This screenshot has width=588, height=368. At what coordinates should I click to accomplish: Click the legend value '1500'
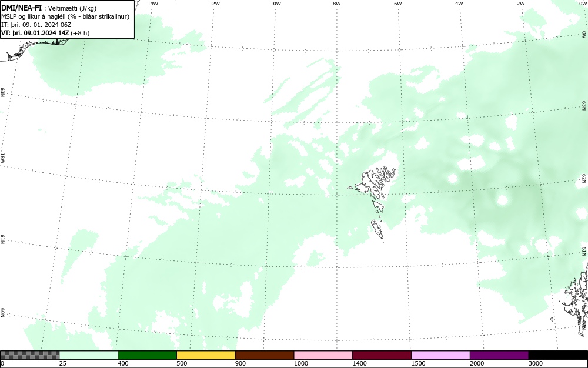pyautogui.click(x=419, y=363)
